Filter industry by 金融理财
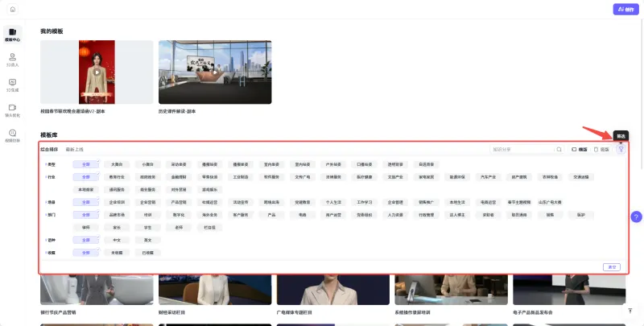 (x=179, y=177)
